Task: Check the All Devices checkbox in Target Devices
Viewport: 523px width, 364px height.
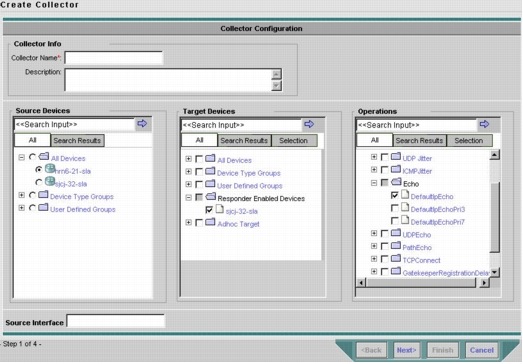Action: (x=199, y=159)
